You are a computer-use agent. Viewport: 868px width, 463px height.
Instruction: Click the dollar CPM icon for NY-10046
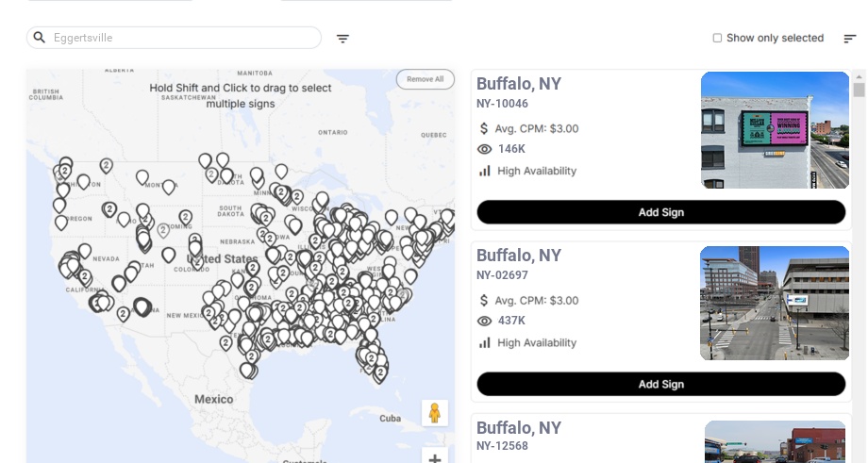click(x=485, y=128)
